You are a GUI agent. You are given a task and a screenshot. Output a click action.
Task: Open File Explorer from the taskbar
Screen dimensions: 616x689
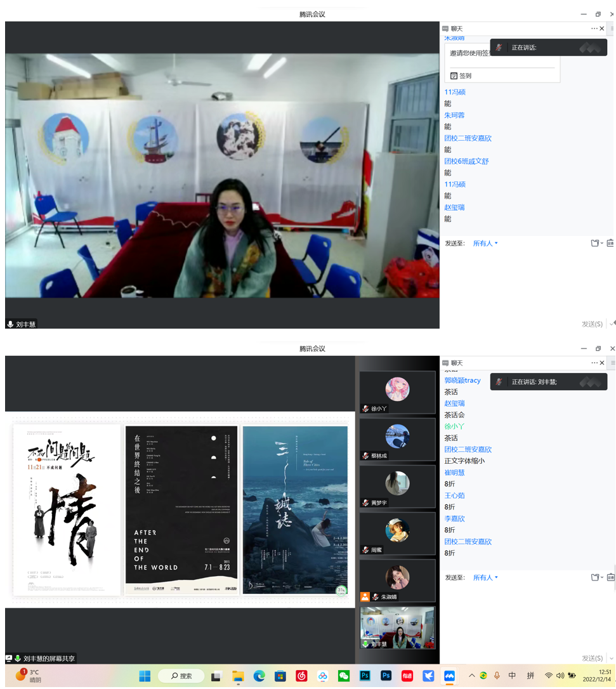(x=238, y=676)
